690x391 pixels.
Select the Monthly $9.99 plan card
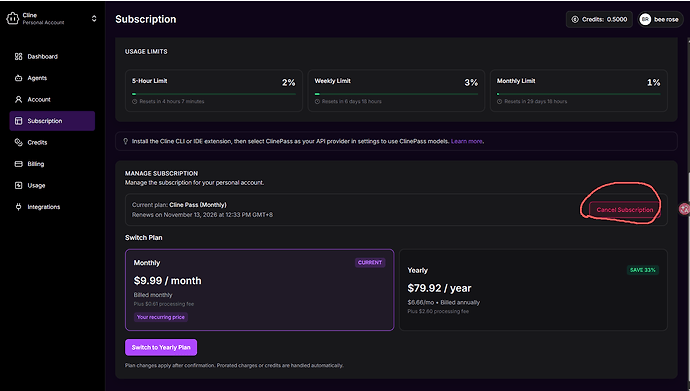pos(260,290)
